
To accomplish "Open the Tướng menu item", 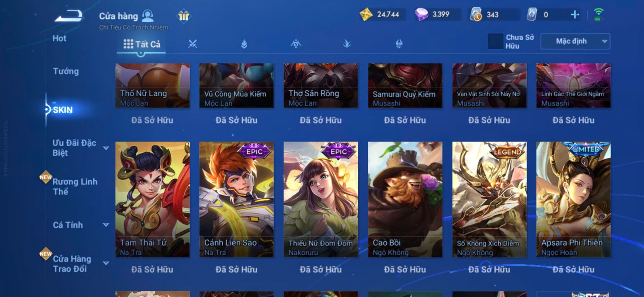I will click(66, 71).
